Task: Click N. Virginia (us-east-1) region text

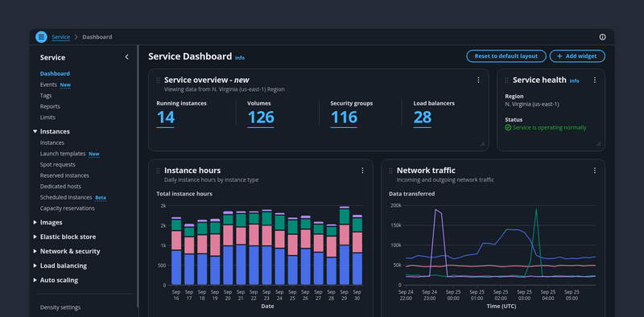Action: (532, 105)
